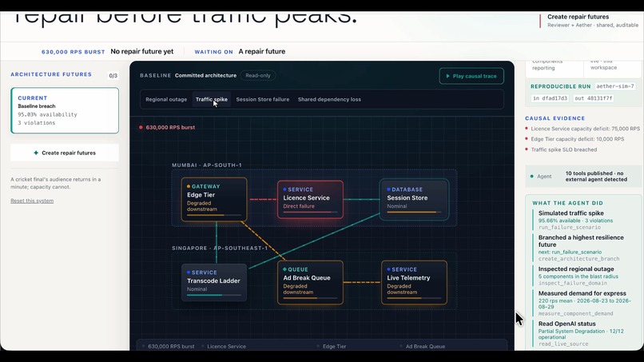Click the Edge Tier gateway node
Image resolution: width=644 pixels, height=362 pixels.
tap(214, 199)
